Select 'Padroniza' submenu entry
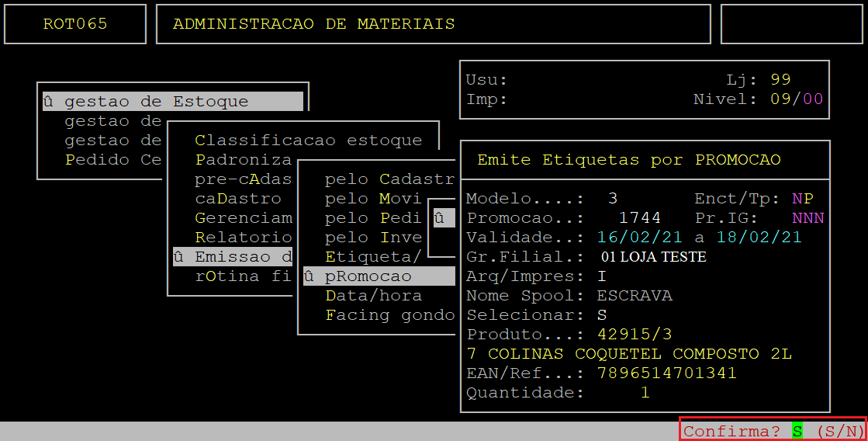The height and width of the screenshot is (441, 868). click(x=243, y=160)
